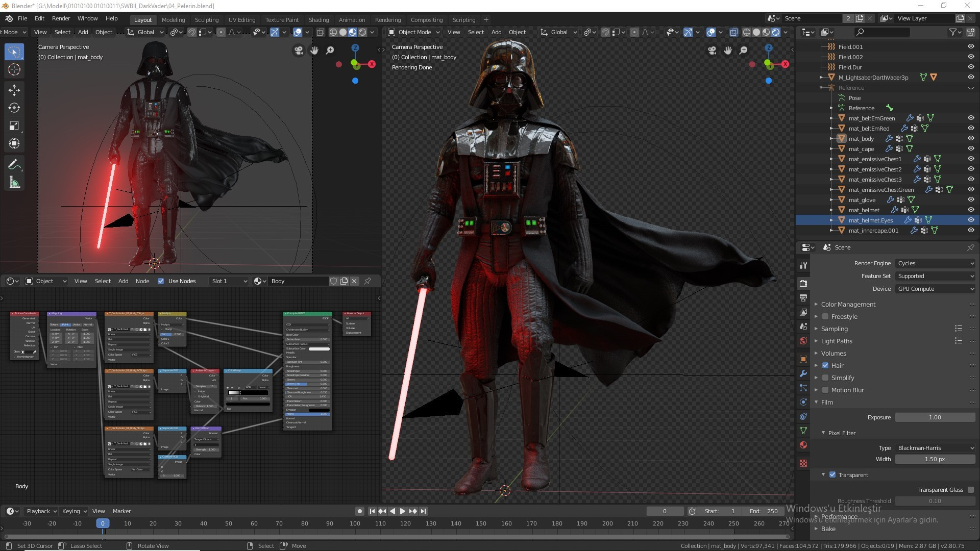The width and height of the screenshot is (980, 551).
Task: Open the View Layer properties tab
Action: tap(803, 312)
